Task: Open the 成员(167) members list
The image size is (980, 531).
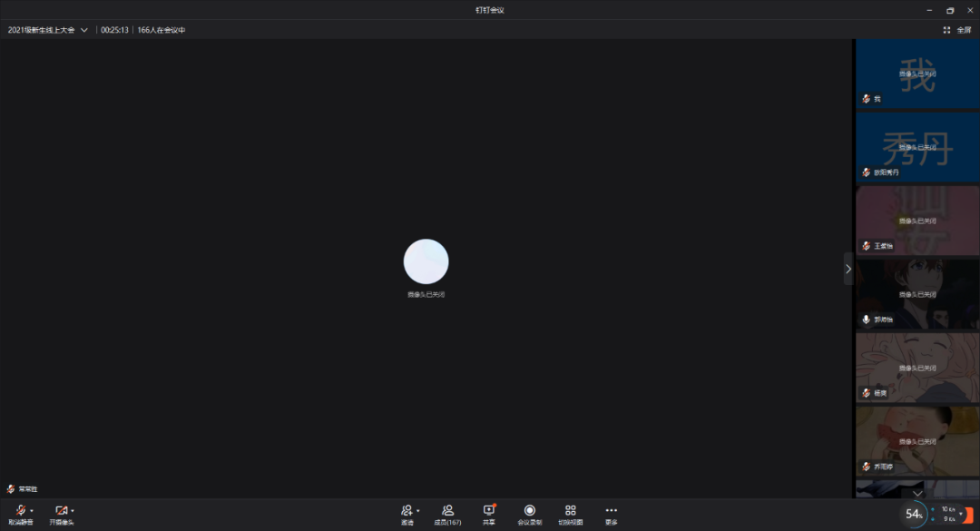Action: click(x=447, y=515)
